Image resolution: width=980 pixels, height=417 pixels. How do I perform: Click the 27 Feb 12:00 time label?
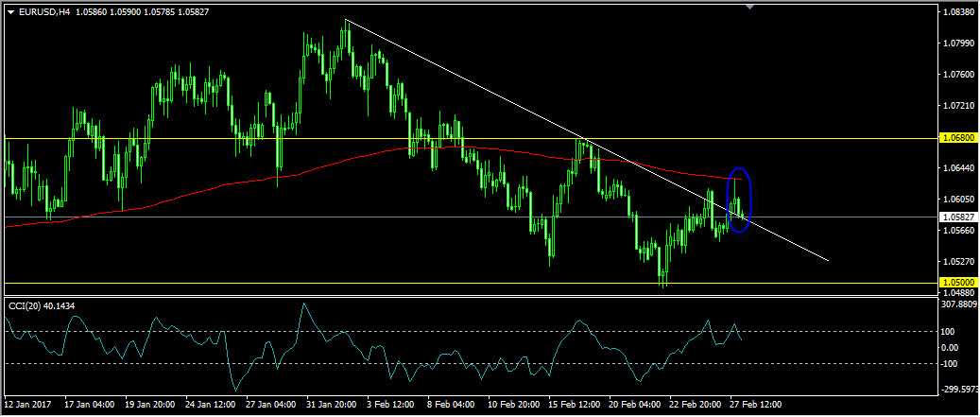pyautogui.click(x=755, y=404)
